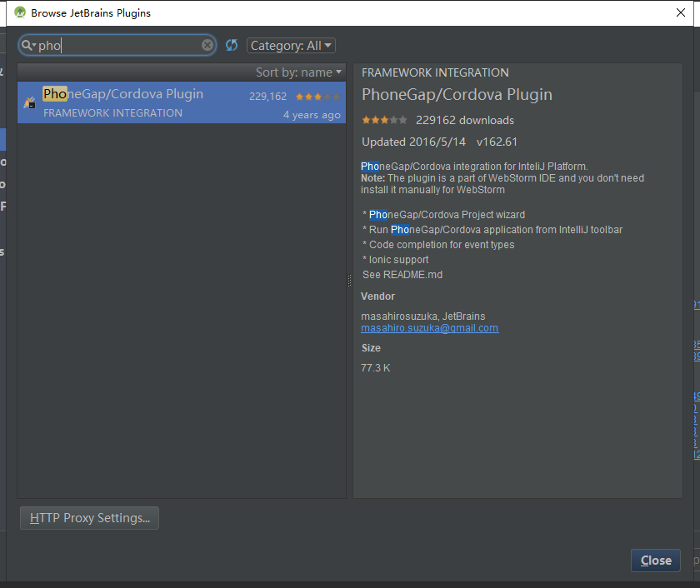Screen dimensions: 700x588
Task: Click version 'v162.61' text
Action: [497, 142]
